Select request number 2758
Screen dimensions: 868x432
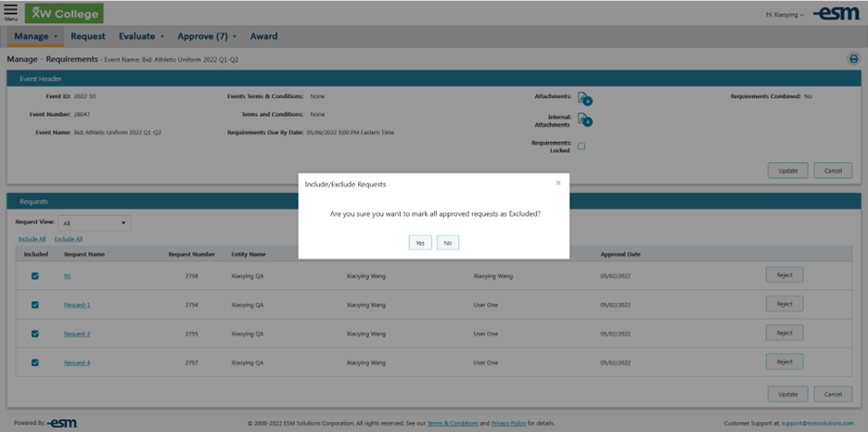point(192,276)
